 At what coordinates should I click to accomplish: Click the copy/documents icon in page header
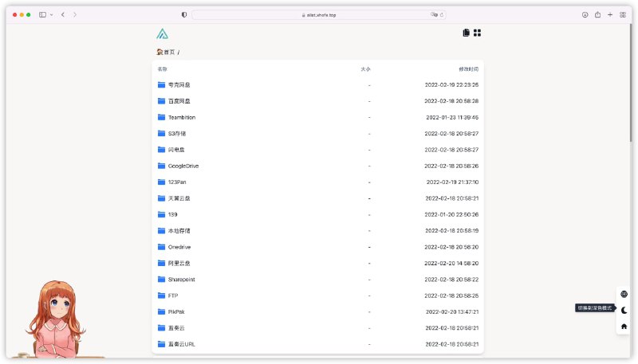point(466,33)
